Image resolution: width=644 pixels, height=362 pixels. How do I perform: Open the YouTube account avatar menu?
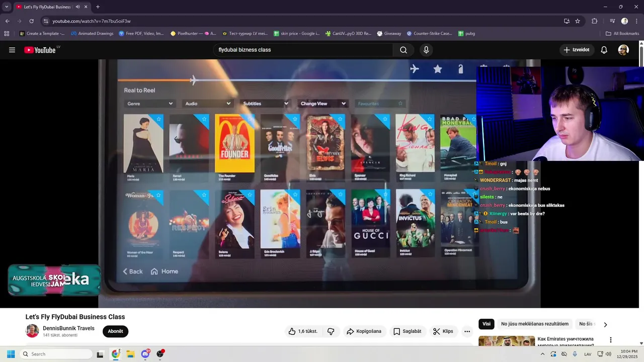point(623,50)
